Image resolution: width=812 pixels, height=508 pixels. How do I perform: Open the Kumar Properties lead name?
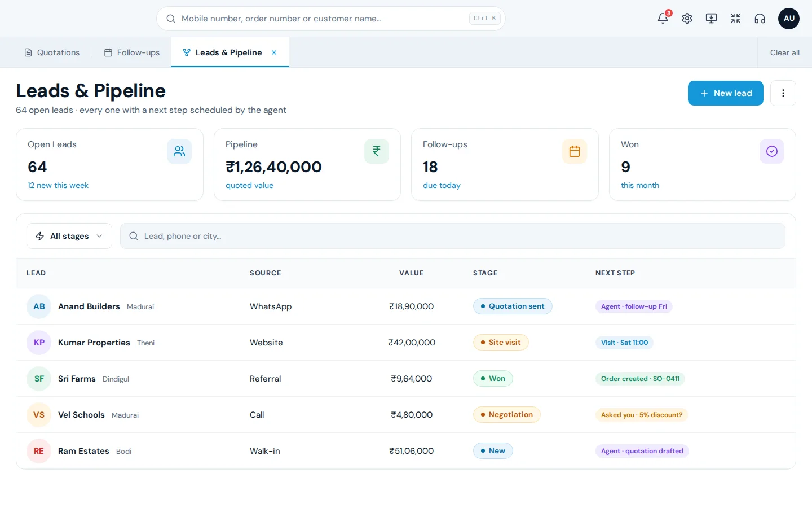coord(94,343)
